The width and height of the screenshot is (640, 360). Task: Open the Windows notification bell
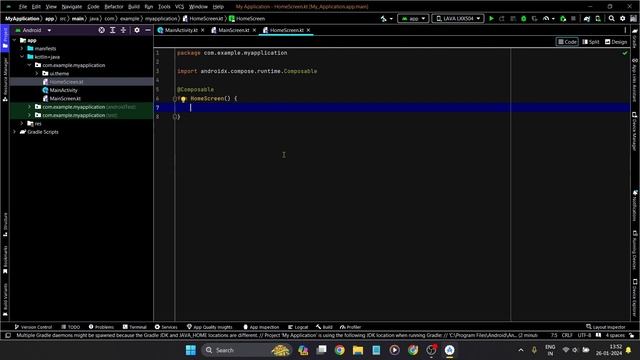pos(629,350)
